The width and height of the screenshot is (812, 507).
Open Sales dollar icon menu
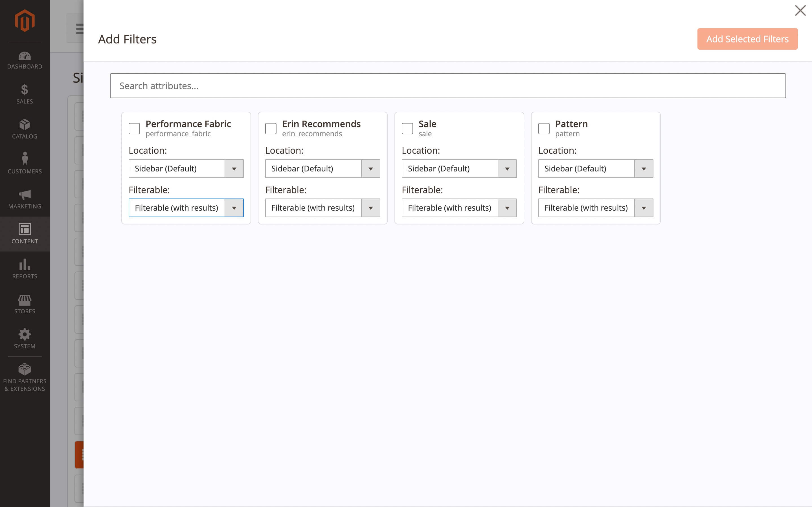point(25,90)
